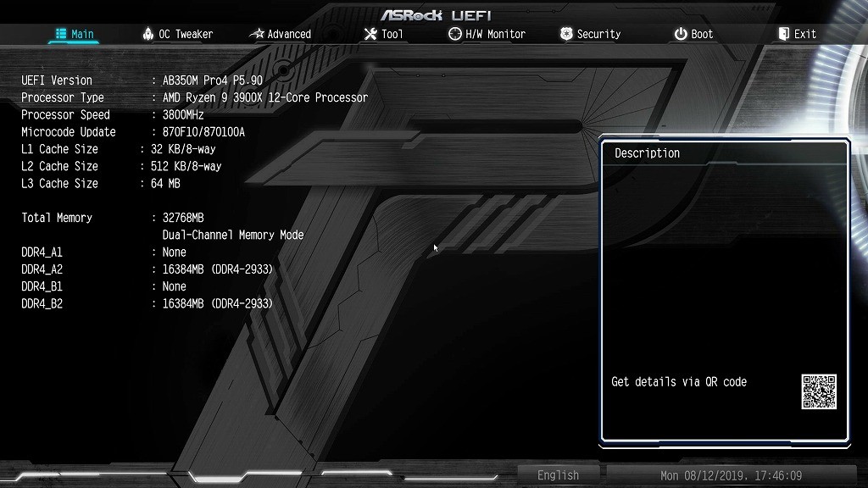Viewport: 868px width, 488px height.
Task: Click the DDR4_B2 '16384MB (DDR4-2933)' value
Action: tap(218, 304)
